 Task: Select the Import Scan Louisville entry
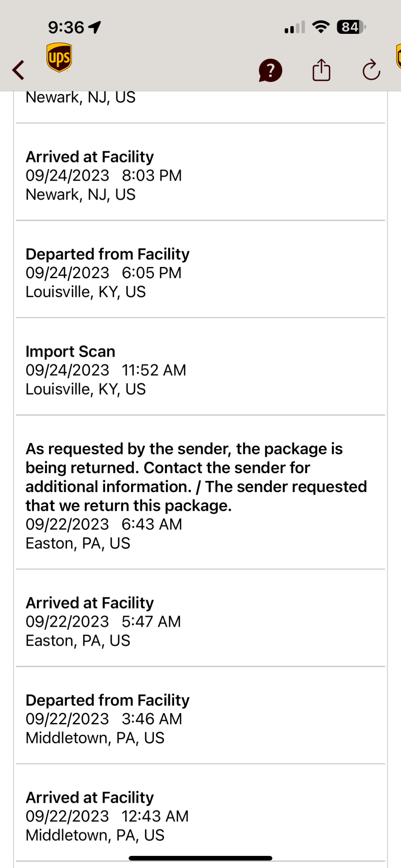(201, 366)
